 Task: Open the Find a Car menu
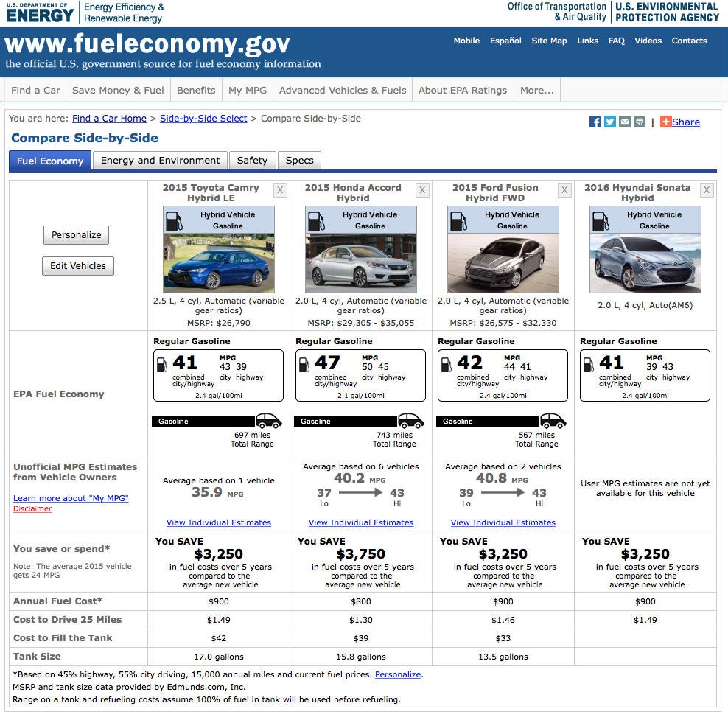[35, 91]
